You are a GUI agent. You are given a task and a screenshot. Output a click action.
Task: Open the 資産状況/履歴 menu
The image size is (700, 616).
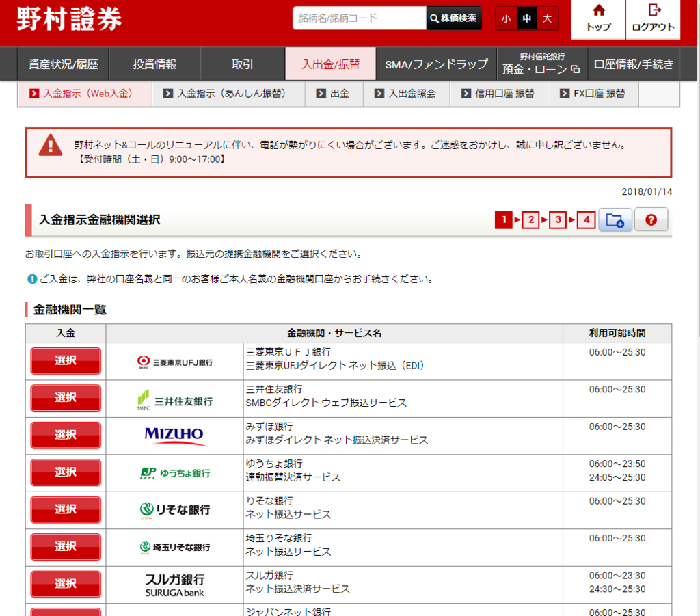click(63, 64)
